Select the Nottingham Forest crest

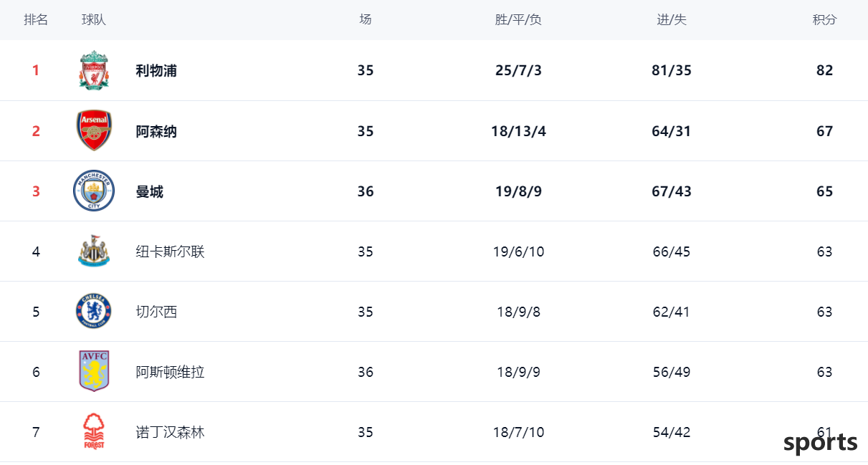click(94, 431)
